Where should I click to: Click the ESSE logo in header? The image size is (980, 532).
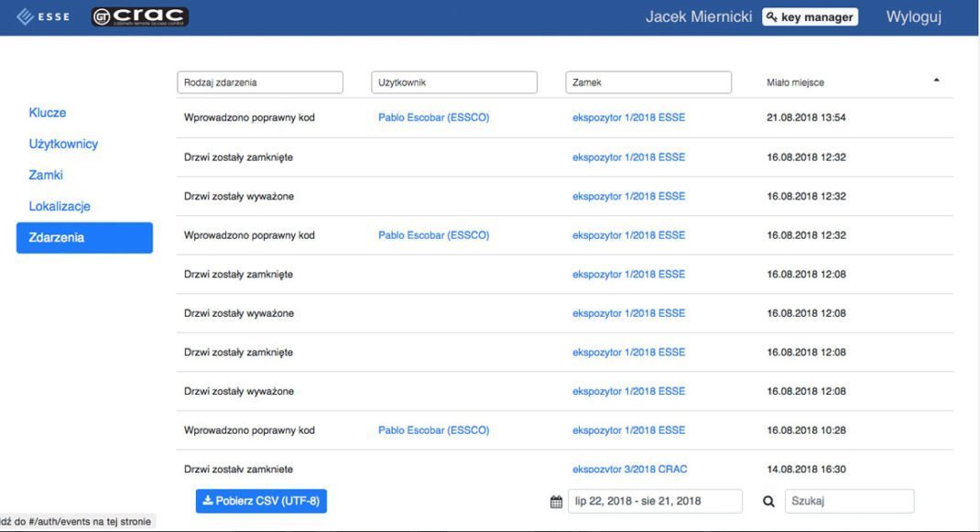pos(43,16)
